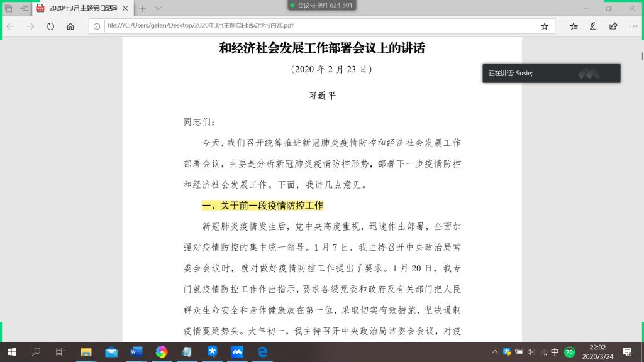Click the browser Refresh button

coord(50,26)
